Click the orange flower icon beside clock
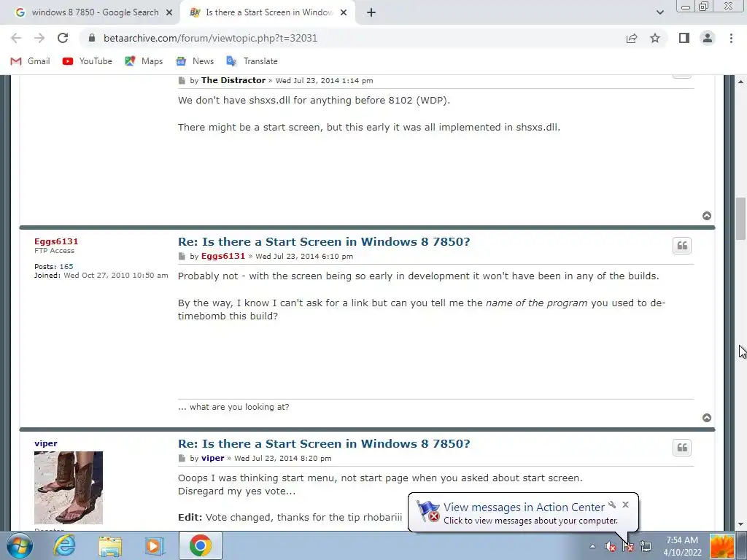 click(722, 546)
